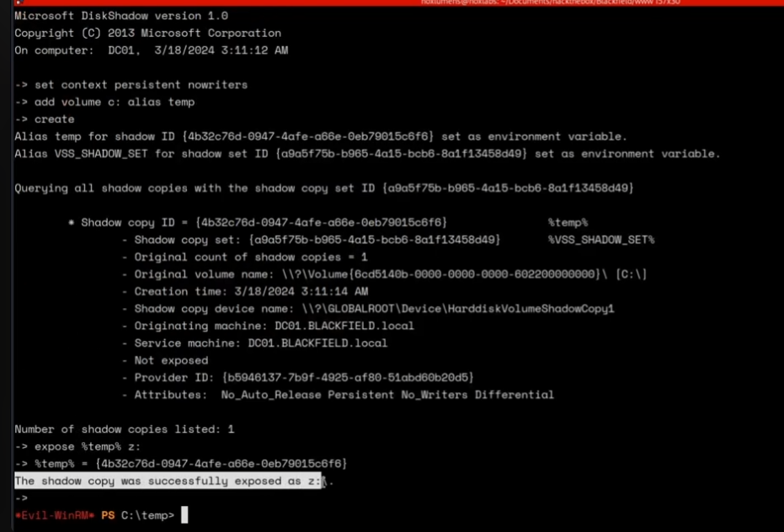
Task: Click the 'Alias VSS_SHADOW_SET for shadow set ID' line
Action: click(367, 154)
